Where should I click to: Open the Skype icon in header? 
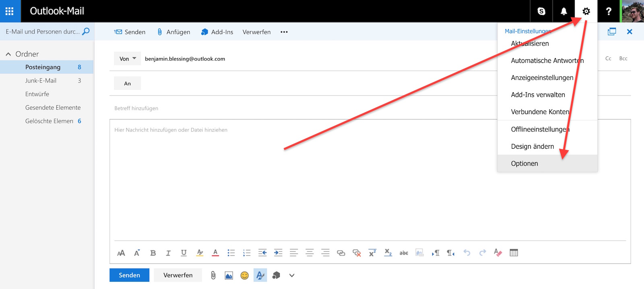point(541,11)
